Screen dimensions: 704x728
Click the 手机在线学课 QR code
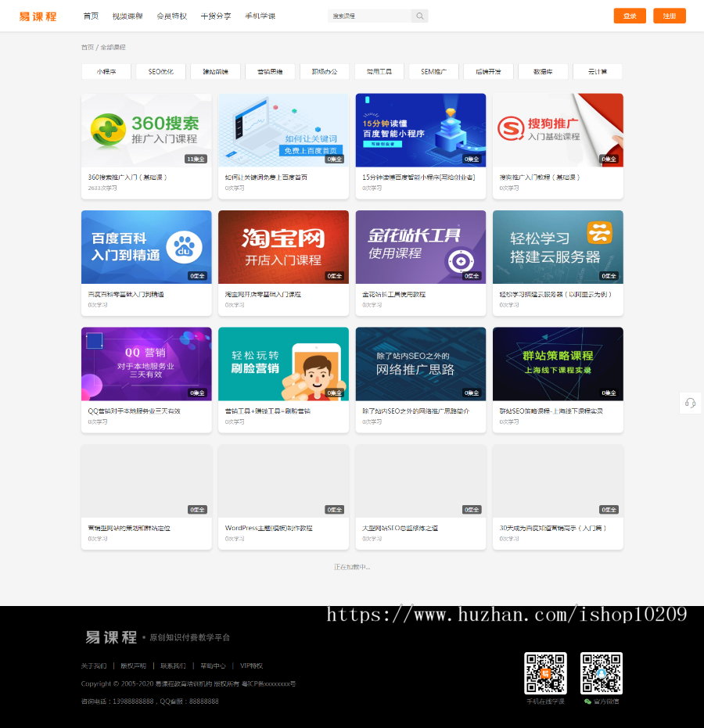coord(545,673)
